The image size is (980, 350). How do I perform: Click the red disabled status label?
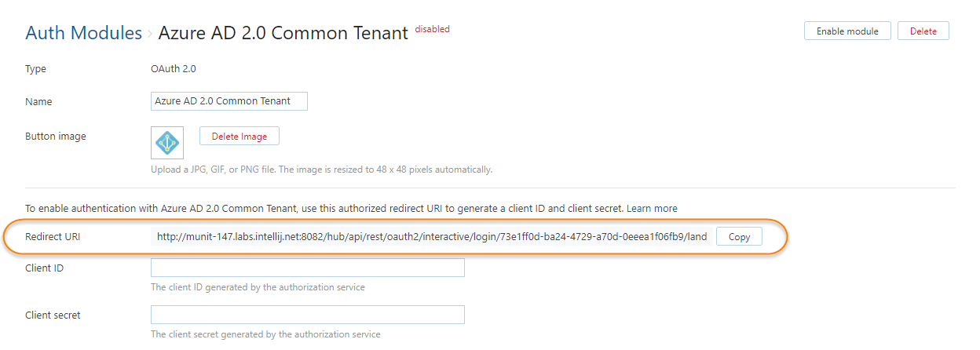(x=432, y=29)
